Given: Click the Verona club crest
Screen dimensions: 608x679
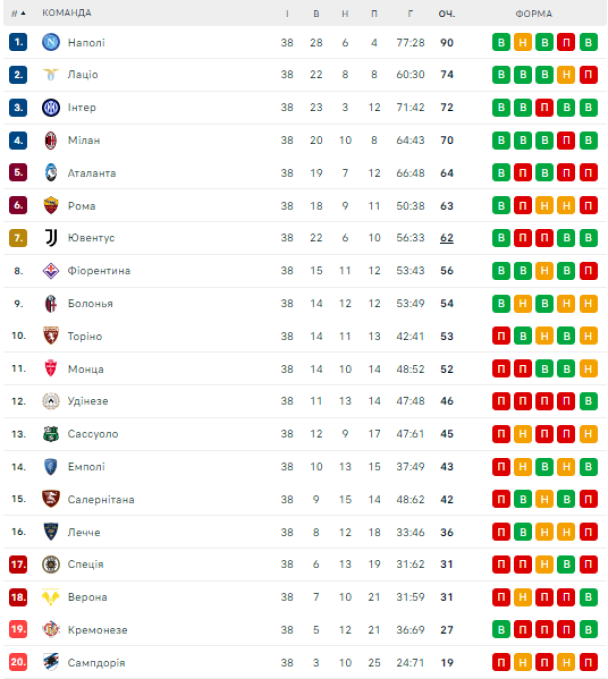Looking at the screenshot, I should point(50,597).
